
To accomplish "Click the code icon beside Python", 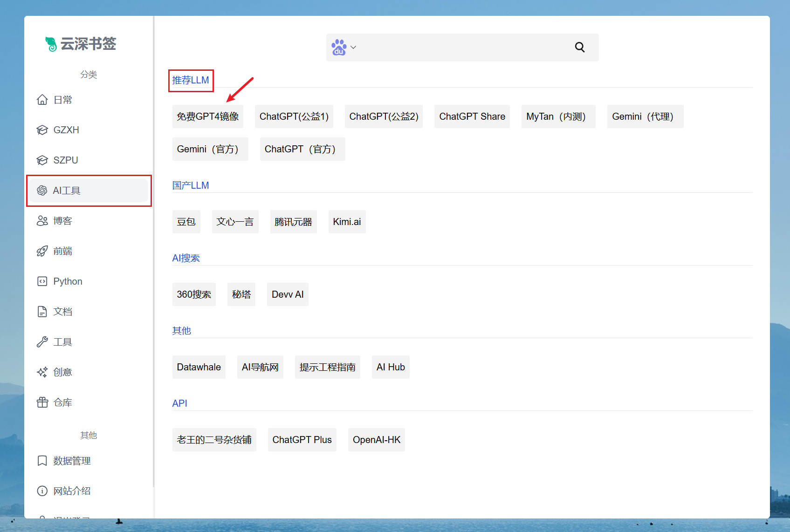I will click(42, 281).
